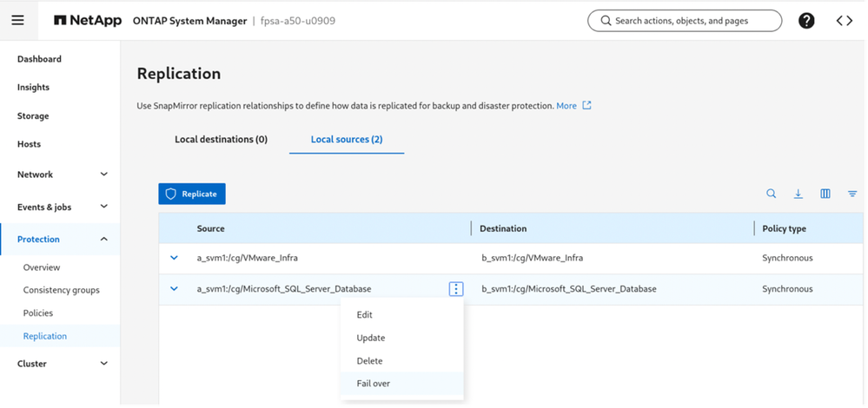Click source a_svm1:/cg/Microsoft_SQL_Server_Database
This screenshot has width=868, height=408.
284,288
